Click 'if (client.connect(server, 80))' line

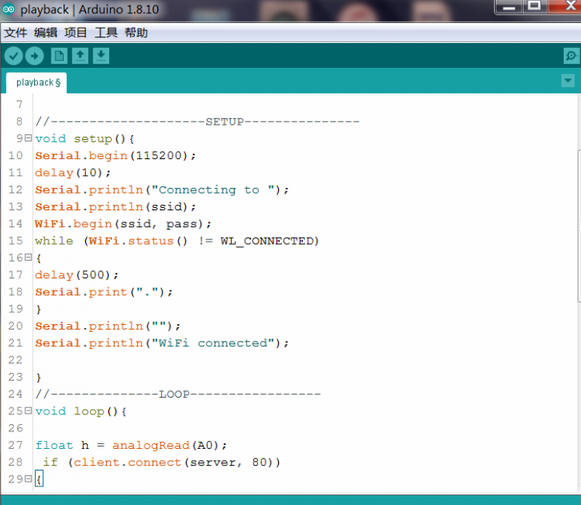click(x=162, y=462)
